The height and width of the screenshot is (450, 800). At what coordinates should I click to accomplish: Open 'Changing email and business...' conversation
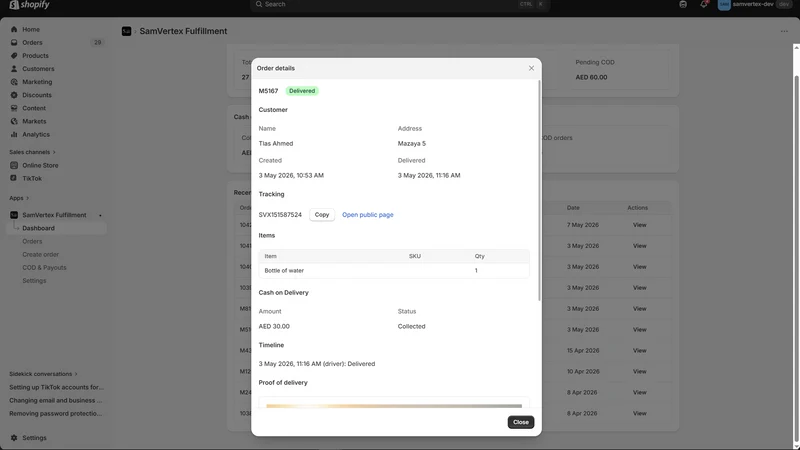pos(56,401)
